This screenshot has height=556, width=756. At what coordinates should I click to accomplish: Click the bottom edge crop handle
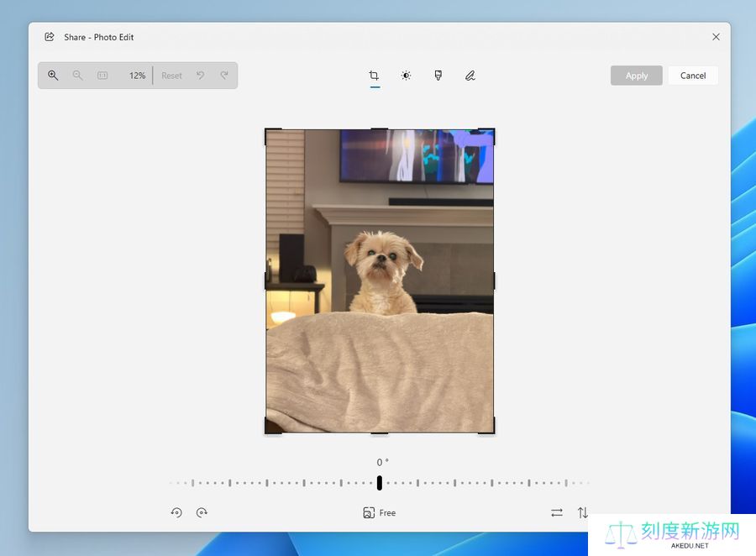click(x=380, y=433)
